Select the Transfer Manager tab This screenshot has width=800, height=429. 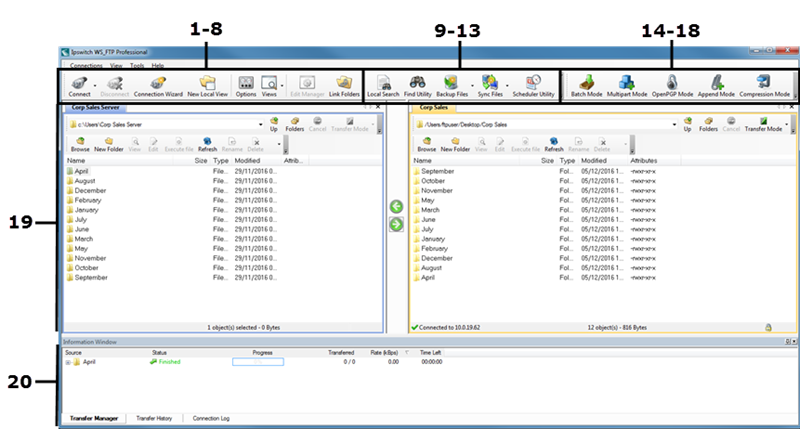[x=94, y=418]
